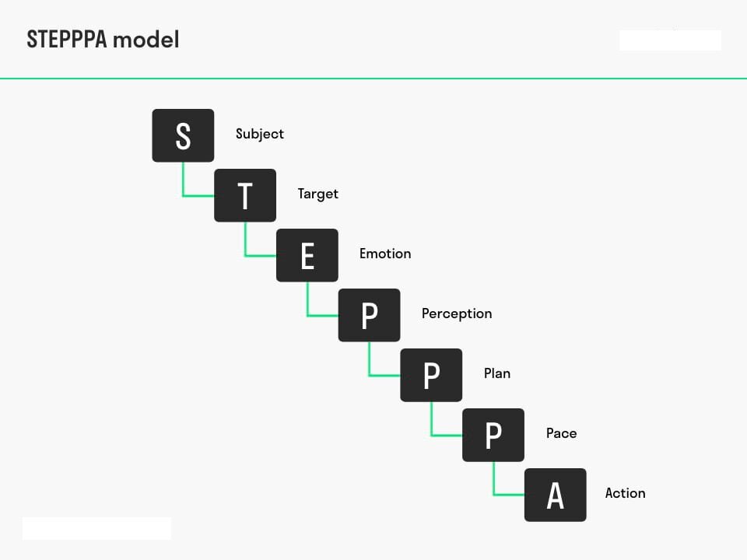Click the S letter box

(x=183, y=135)
